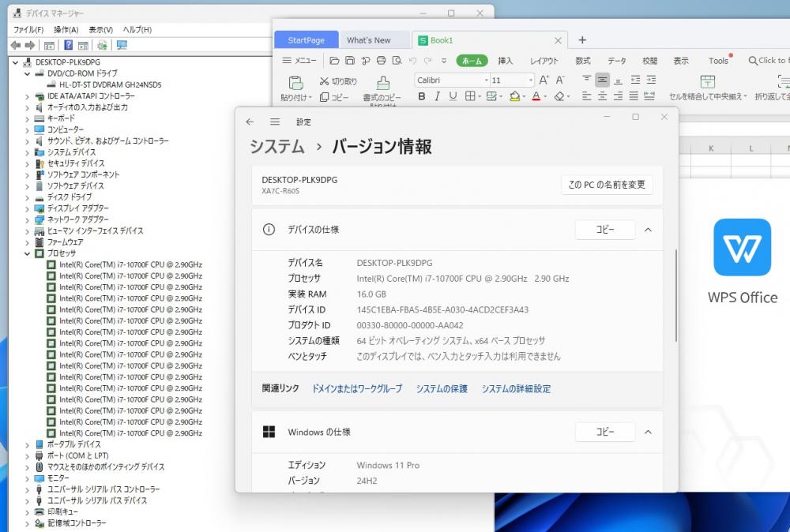
Task: Switch to the レイアウト ribbon tab
Action: click(x=544, y=61)
